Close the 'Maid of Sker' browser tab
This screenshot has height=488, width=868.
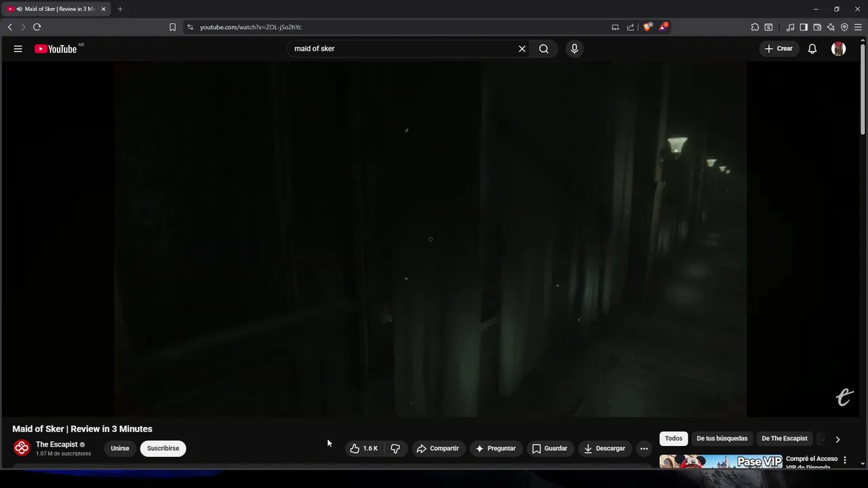[x=103, y=9]
